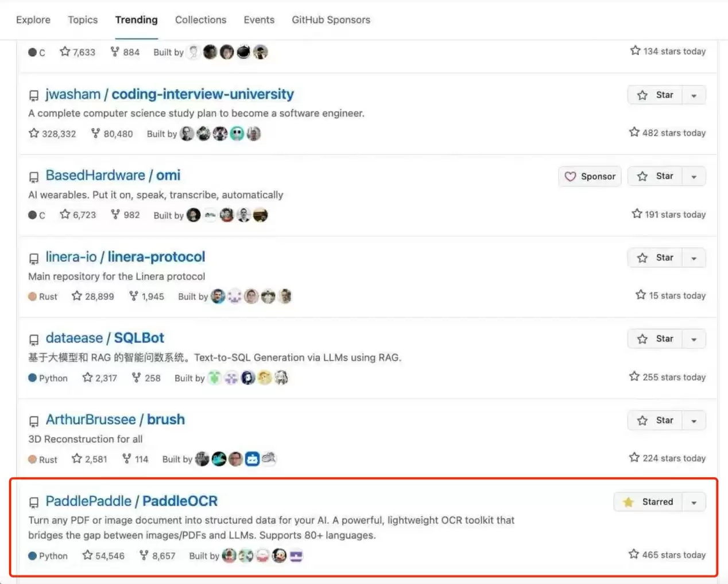Click star count icon for coding-interview-university
The height and width of the screenshot is (584, 728).
tap(34, 133)
